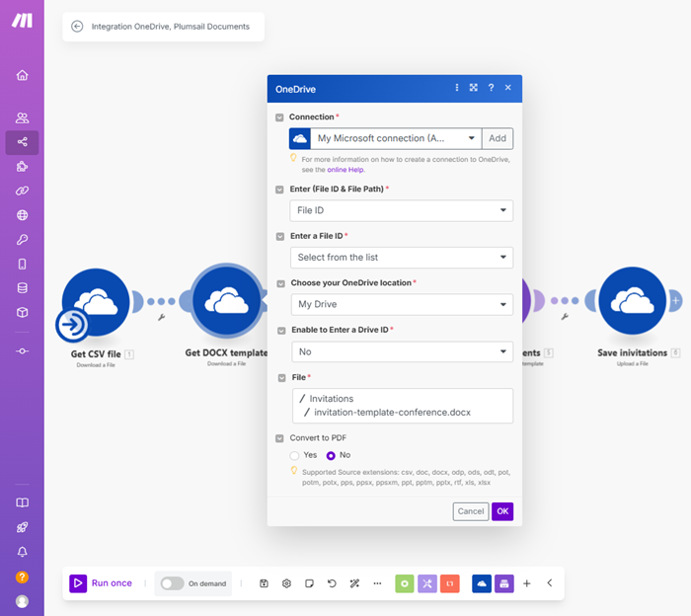The image size is (691, 616).
Task: Save the scenario with the disk icon
Action: [264, 583]
